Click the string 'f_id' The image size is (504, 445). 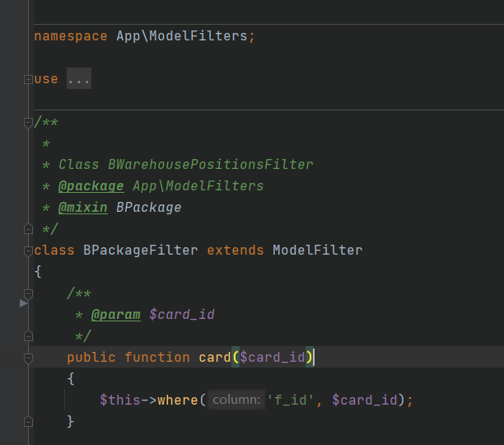[x=290, y=400]
